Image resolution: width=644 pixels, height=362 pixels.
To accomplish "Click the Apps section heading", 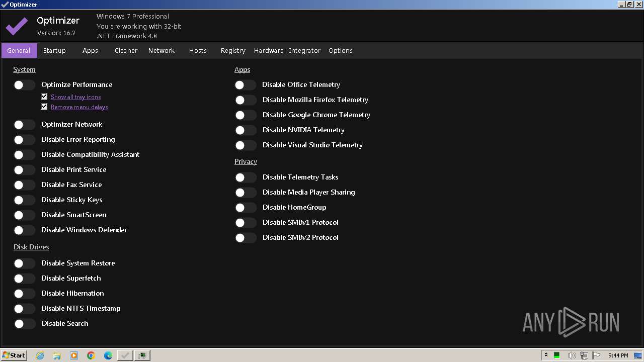I will pos(242,70).
